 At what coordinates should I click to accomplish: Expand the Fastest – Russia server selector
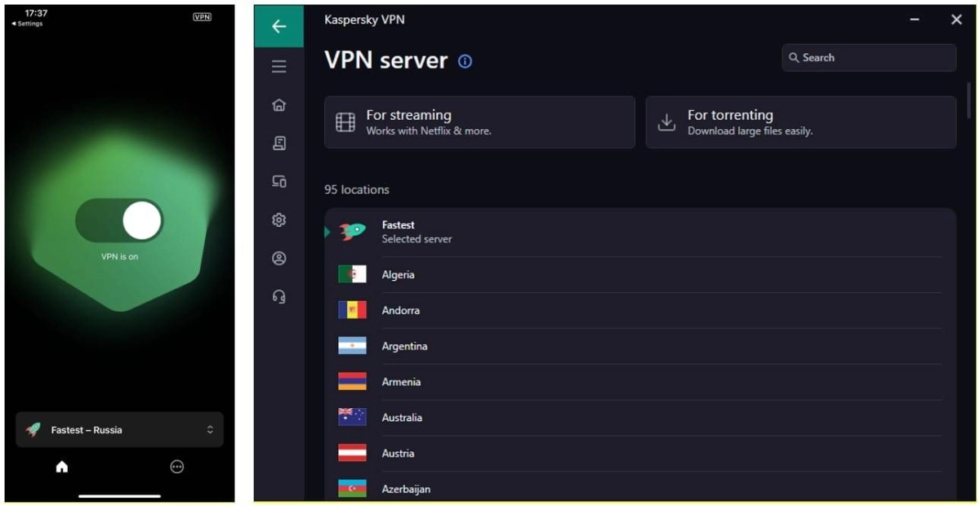(x=119, y=429)
